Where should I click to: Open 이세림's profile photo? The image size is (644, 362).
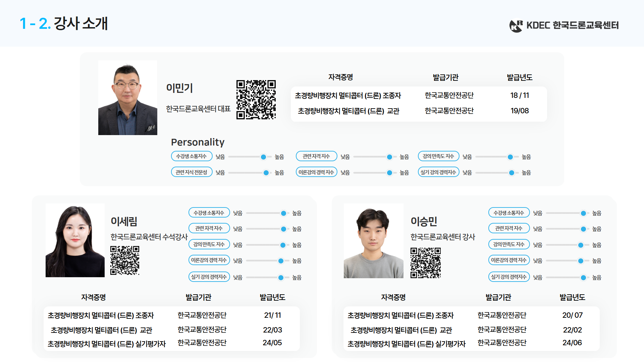pyautogui.click(x=75, y=240)
